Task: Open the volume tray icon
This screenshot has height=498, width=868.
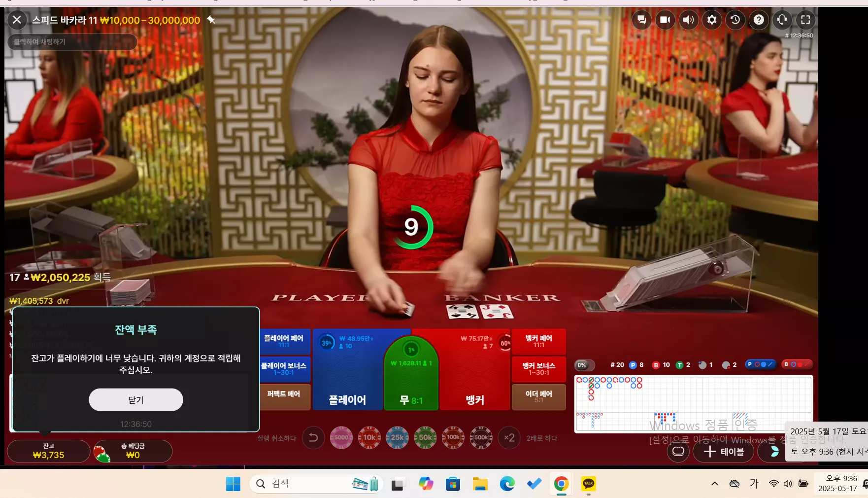Action: (788, 484)
